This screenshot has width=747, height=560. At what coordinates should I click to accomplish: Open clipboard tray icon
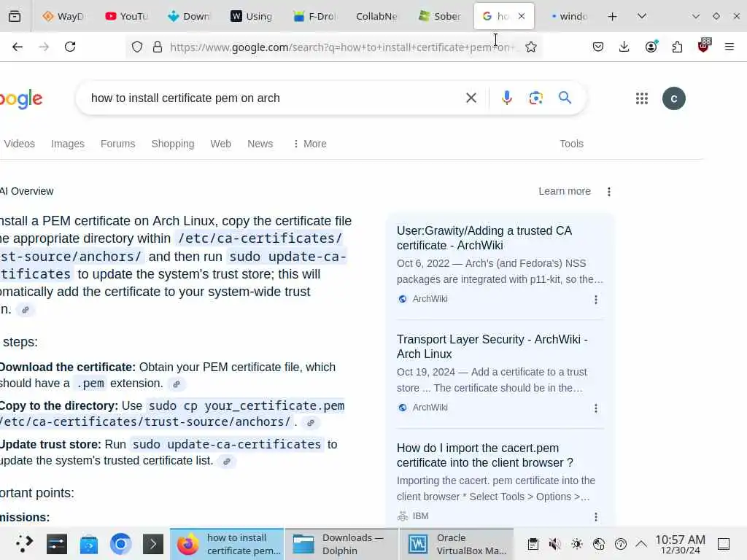tap(533, 544)
